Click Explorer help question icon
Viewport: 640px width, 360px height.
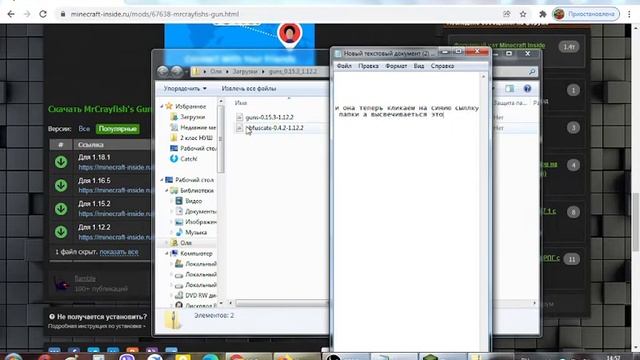[527, 89]
